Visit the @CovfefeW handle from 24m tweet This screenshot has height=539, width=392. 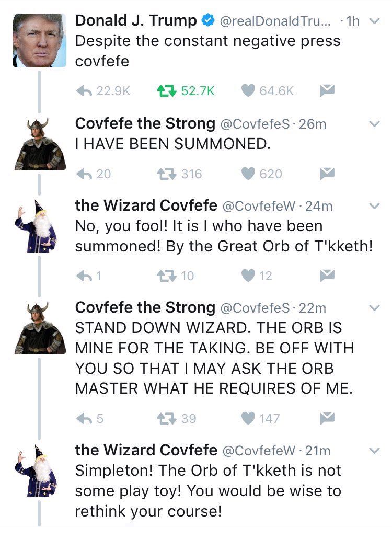(260, 207)
